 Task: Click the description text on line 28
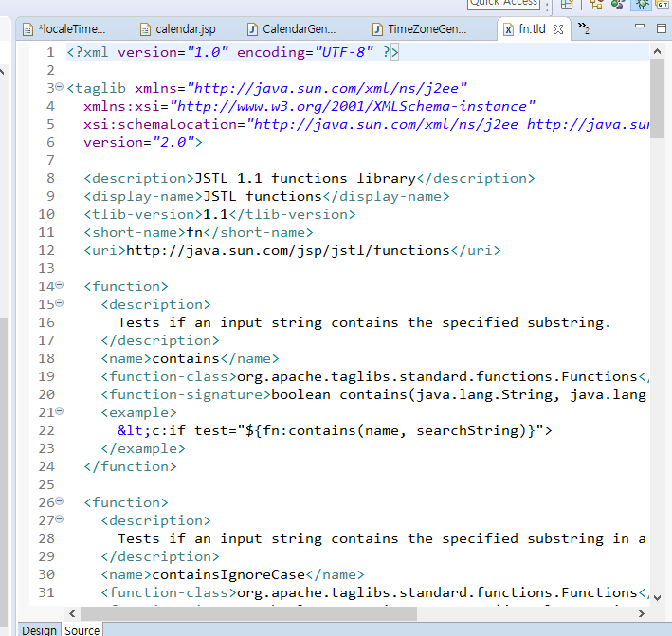[382, 538]
